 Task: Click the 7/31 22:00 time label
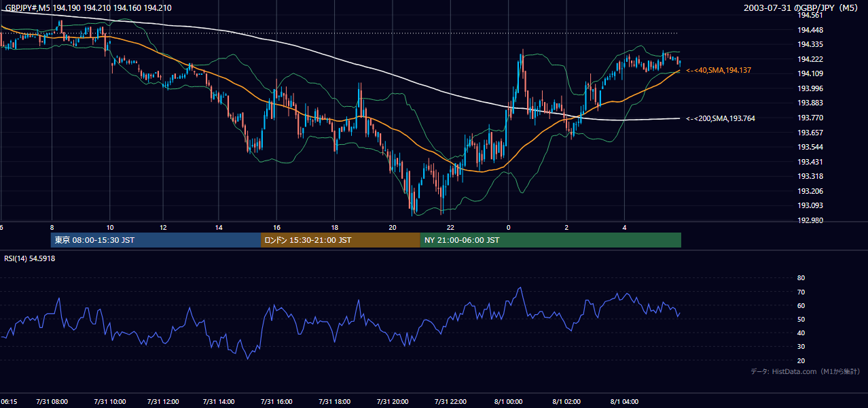450,401
